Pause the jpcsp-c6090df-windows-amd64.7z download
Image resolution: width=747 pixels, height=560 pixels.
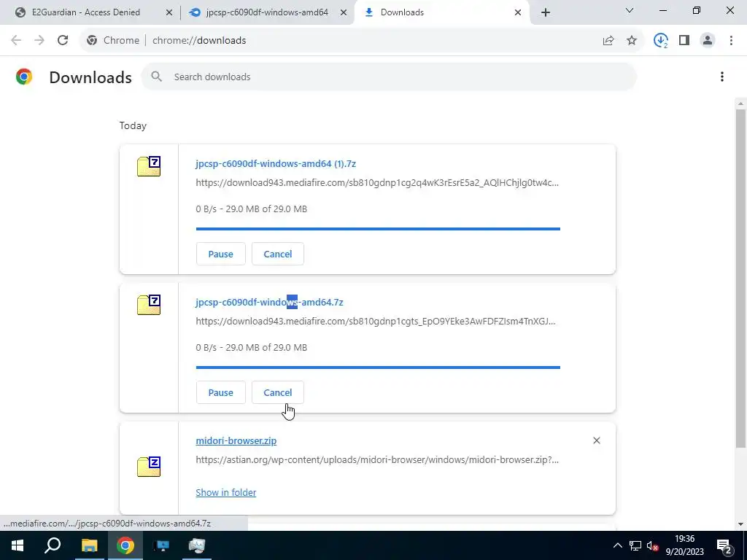[220, 392]
